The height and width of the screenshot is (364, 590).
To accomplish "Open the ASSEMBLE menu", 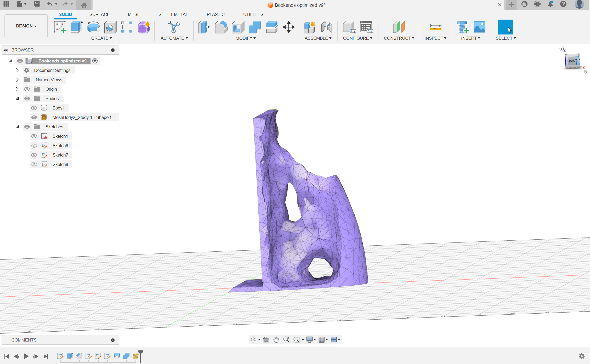I will [x=318, y=38].
